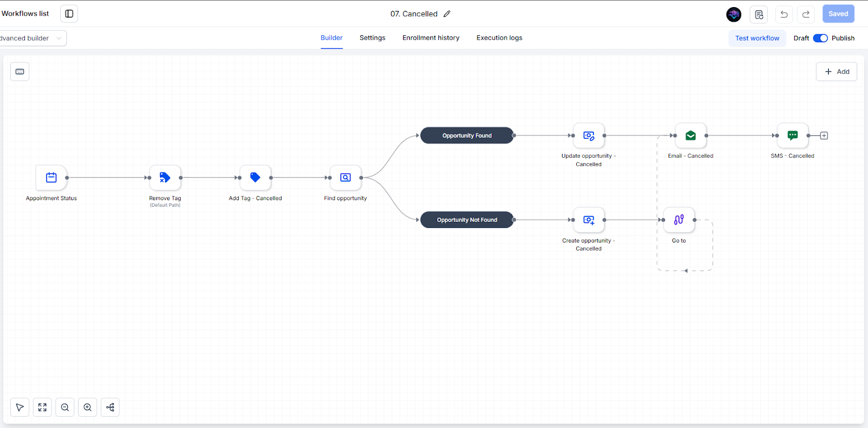Open the Add Tag - Cancelled node
Screen dimensions: 868x428
[255, 177]
